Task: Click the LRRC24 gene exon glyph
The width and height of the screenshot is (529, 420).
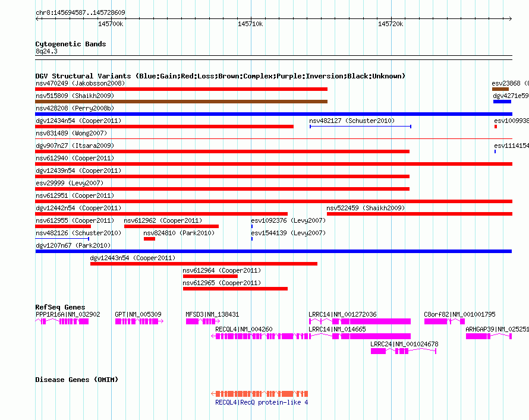Action: click(x=404, y=351)
